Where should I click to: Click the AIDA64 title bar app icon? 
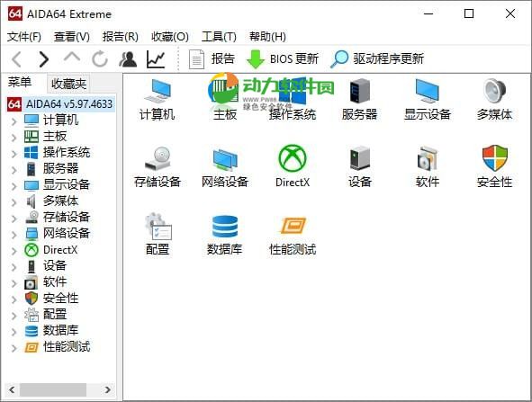(15, 13)
